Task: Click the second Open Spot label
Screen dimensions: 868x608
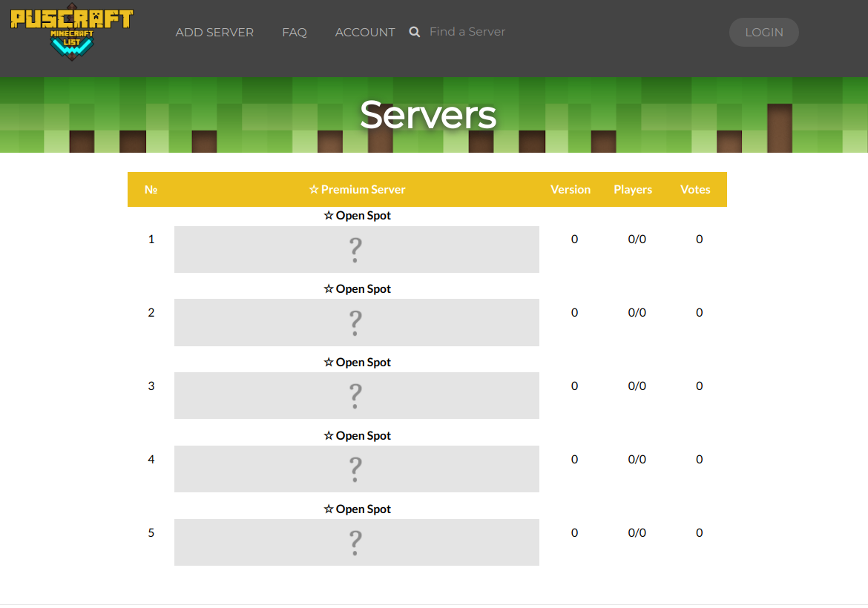Action: pos(361,288)
